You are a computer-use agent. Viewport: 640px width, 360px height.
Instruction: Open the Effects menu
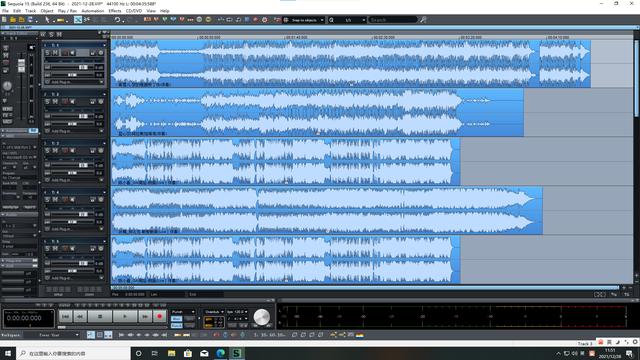coord(115,11)
